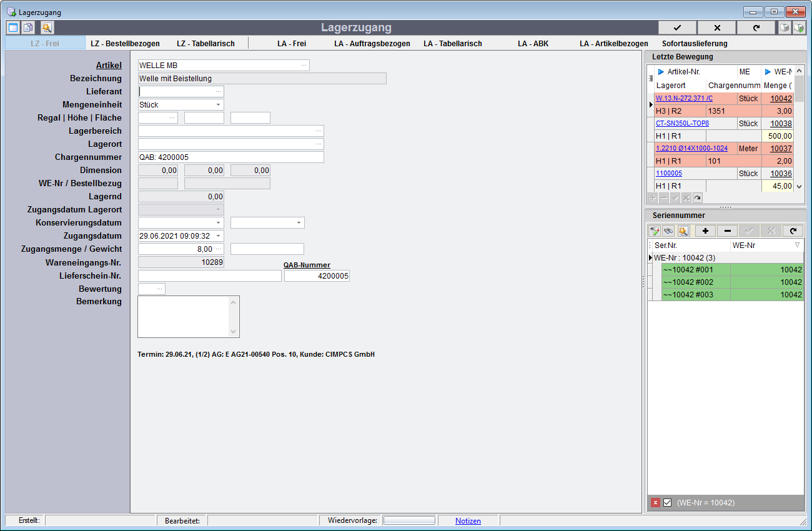This screenshot has height=531, width=812.
Task: Cancel using the top toolbar X button
Action: 716,27
